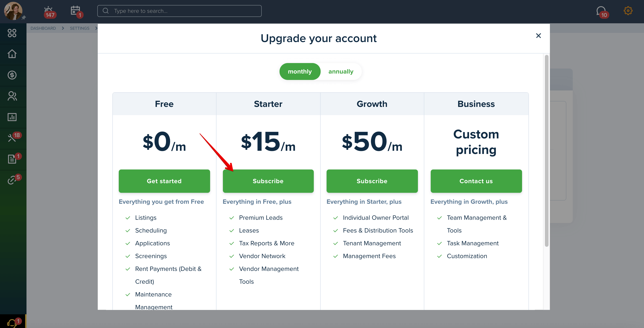
Task: Subscribe to the Starter plan
Action: (x=268, y=181)
